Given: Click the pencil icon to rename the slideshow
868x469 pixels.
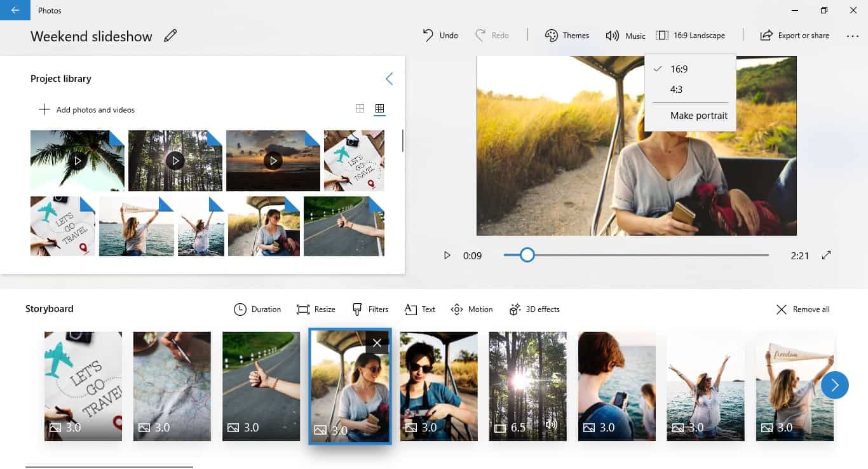Looking at the screenshot, I should (x=170, y=36).
